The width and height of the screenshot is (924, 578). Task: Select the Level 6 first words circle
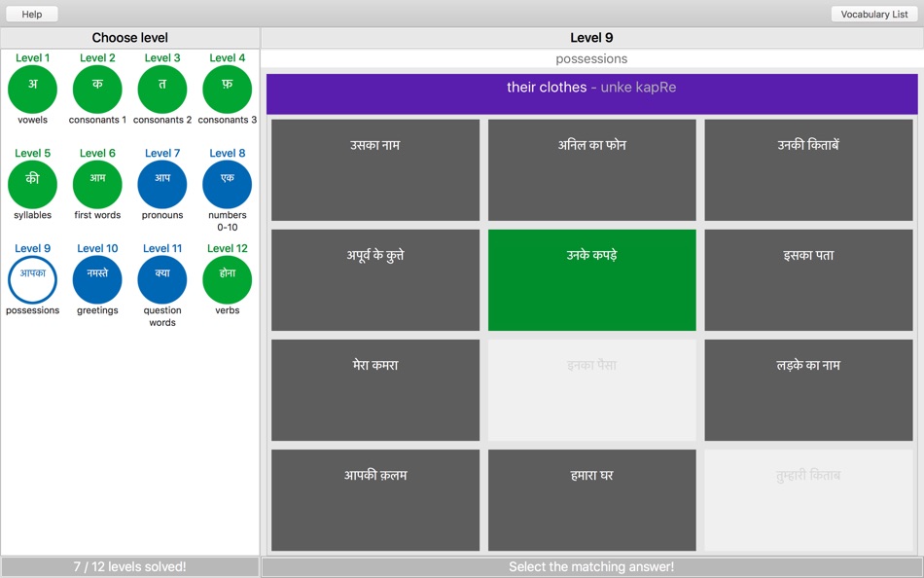[x=97, y=185]
